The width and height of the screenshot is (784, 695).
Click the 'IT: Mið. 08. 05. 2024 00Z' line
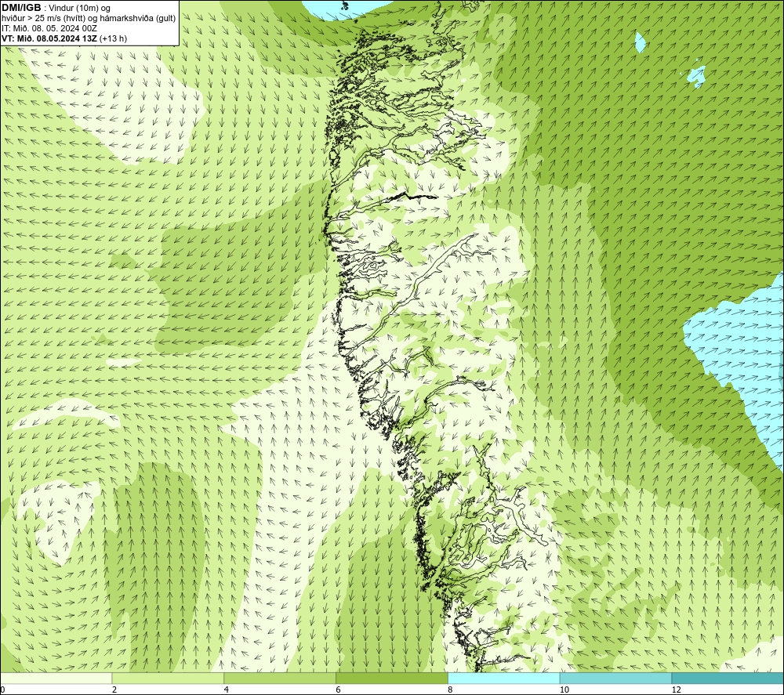coord(49,28)
